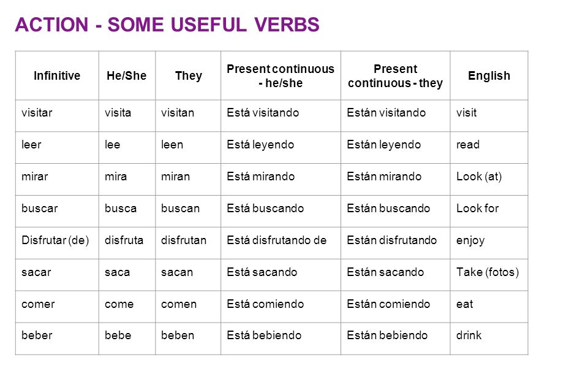Click the 'They' header cell

point(188,75)
